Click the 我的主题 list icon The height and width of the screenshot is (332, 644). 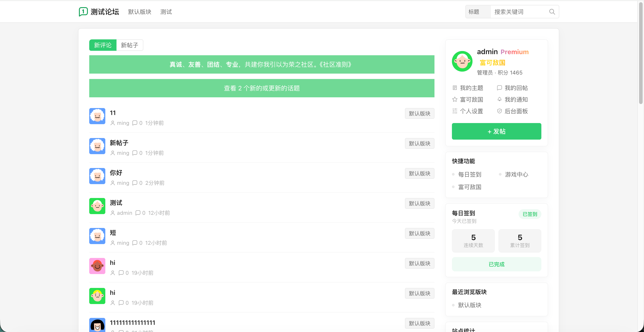click(455, 88)
